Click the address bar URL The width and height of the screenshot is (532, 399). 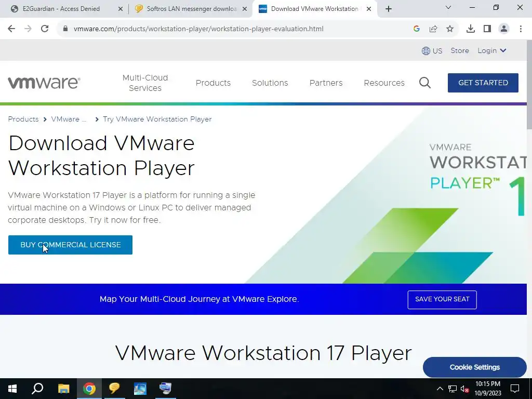[x=198, y=29]
